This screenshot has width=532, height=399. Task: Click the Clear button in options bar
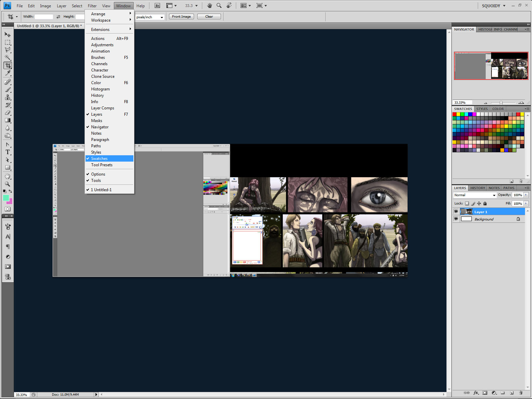[209, 17]
